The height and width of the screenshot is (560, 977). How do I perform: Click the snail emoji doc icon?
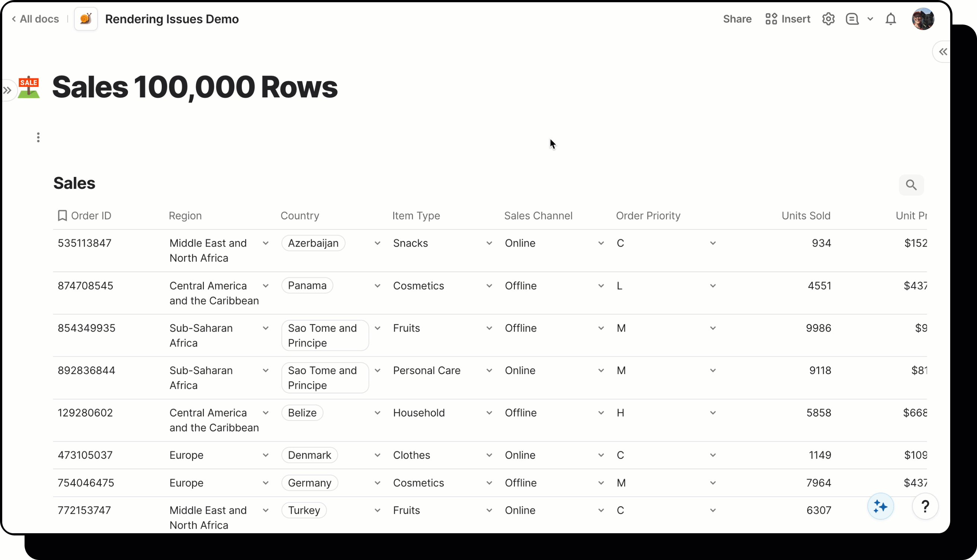tap(86, 19)
